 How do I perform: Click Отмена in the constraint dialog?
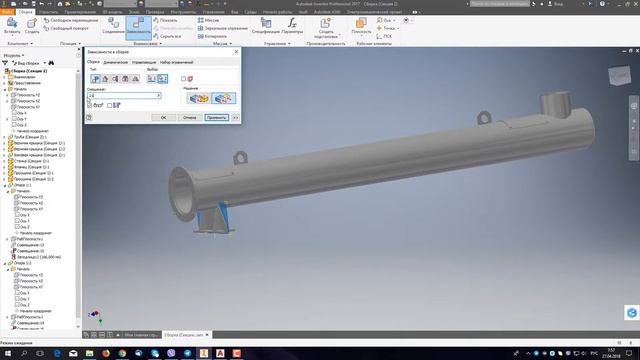click(x=189, y=118)
